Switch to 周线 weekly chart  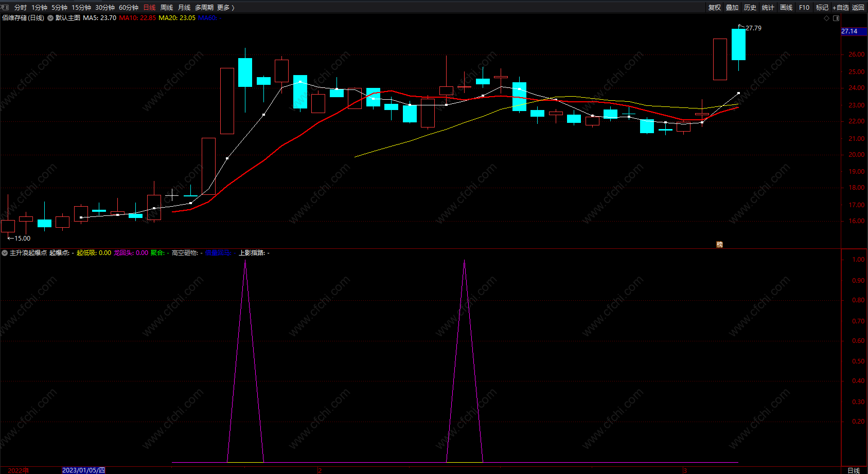(x=167, y=7)
